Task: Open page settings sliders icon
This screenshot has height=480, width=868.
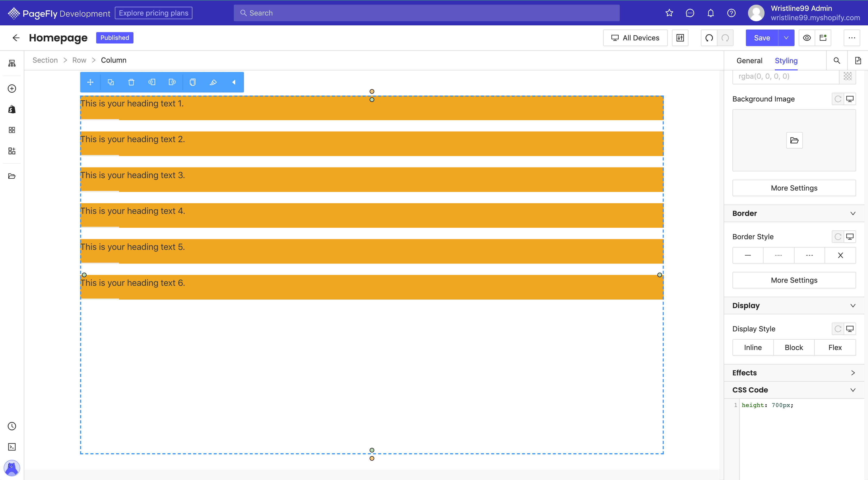Action: (680, 38)
